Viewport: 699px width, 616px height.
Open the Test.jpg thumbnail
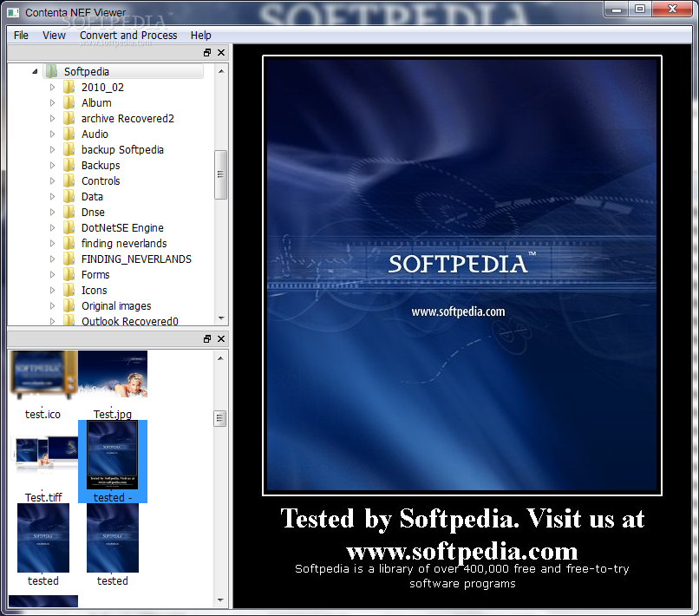[x=113, y=374]
